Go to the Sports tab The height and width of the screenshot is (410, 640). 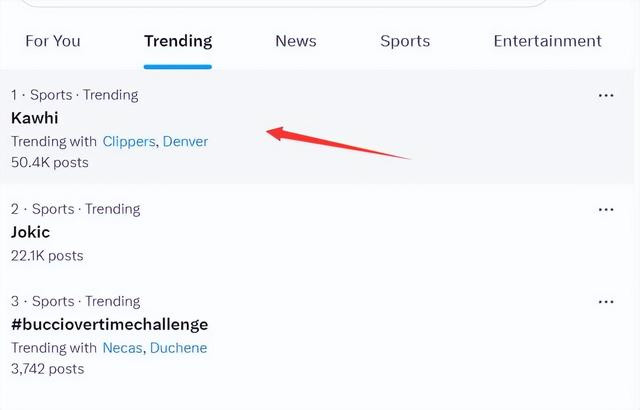coord(405,41)
